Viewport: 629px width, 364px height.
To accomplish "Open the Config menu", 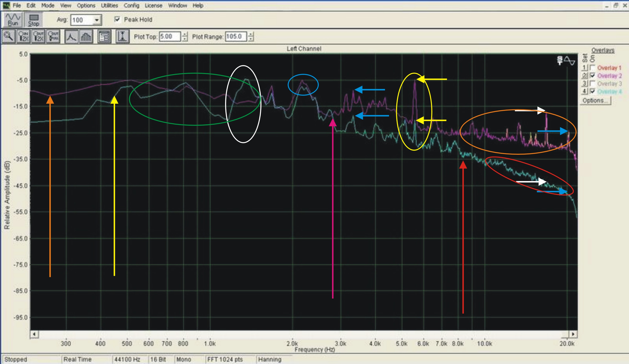I will [132, 5].
